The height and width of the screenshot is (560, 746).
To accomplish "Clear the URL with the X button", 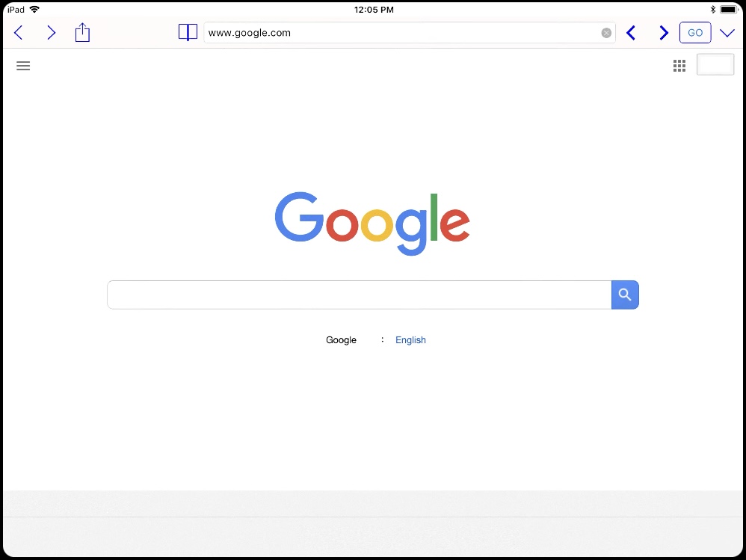I will point(606,33).
